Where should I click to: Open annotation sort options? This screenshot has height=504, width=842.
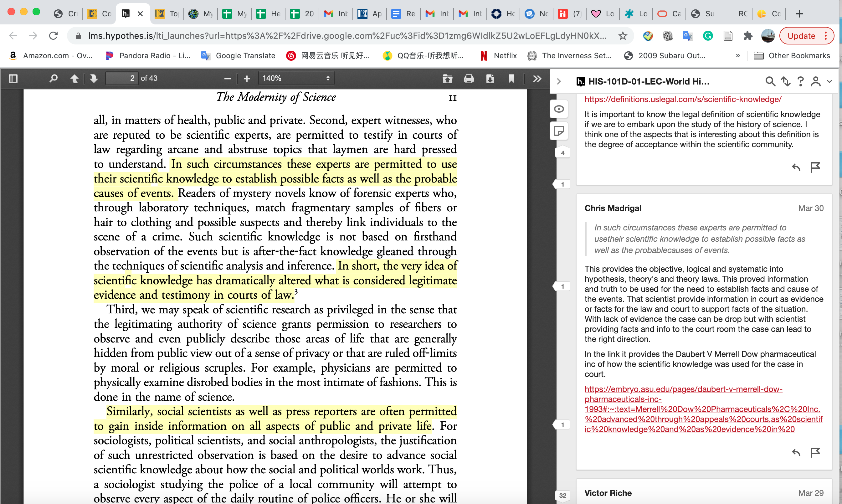(x=785, y=81)
